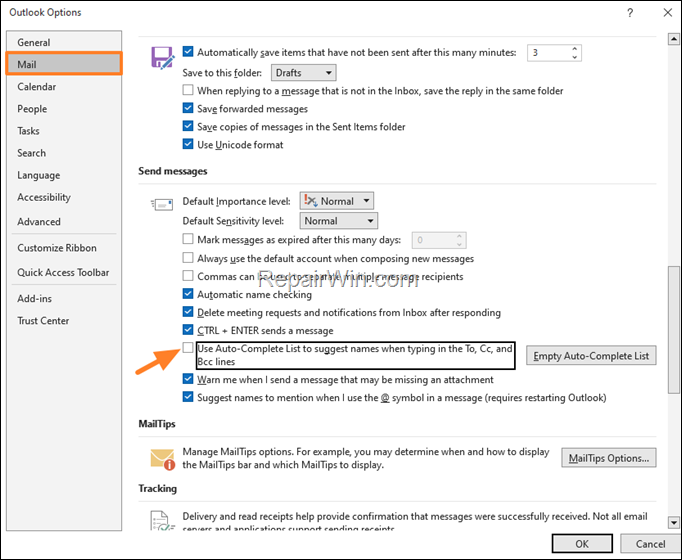Decrease the autosave minutes spinner
682x560 pixels.
[x=575, y=57]
